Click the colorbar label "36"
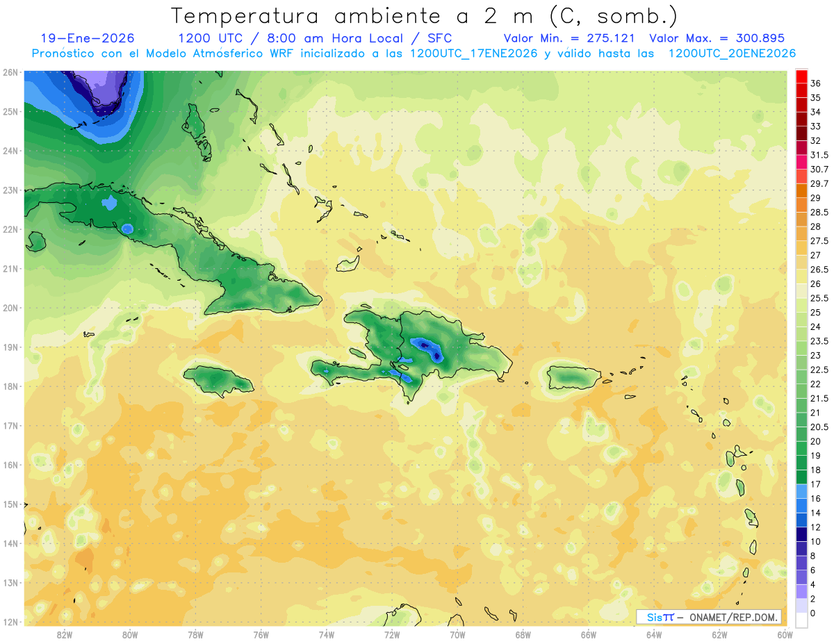The height and width of the screenshot is (644, 834). (816, 83)
